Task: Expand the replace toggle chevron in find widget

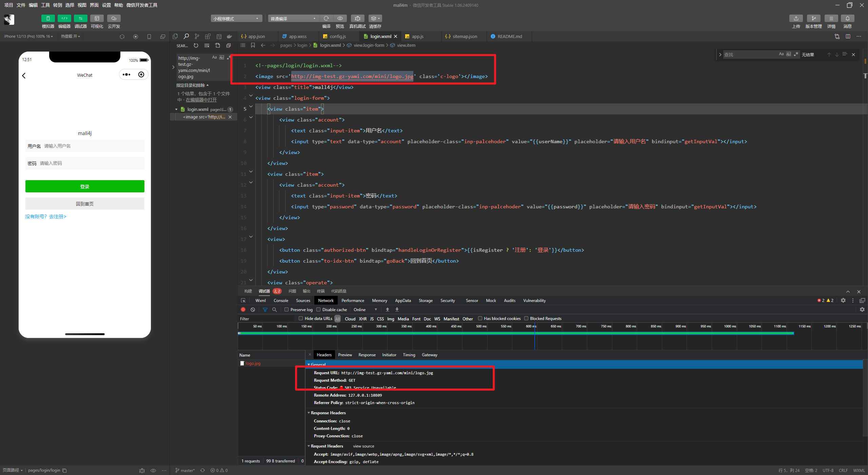Action: pyautogui.click(x=720, y=54)
